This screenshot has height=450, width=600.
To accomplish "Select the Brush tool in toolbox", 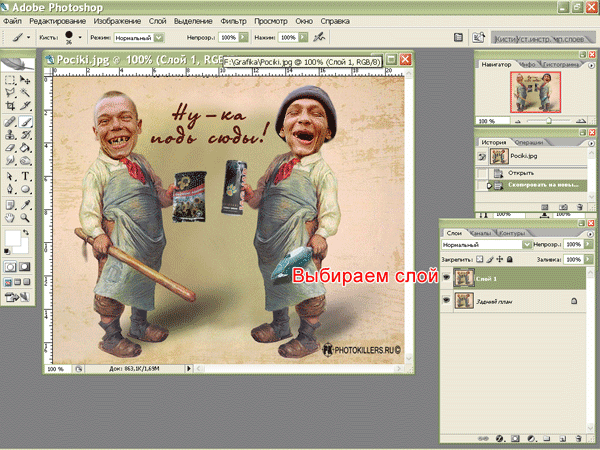I will click(25, 122).
